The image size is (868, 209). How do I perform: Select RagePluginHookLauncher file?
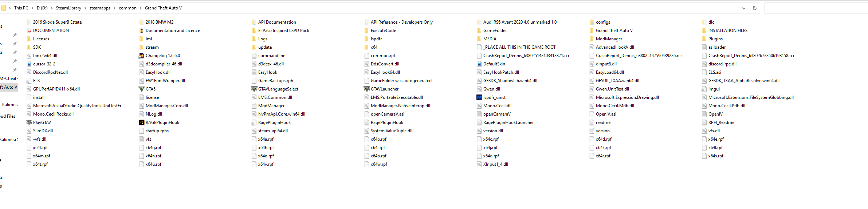click(505, 122)
